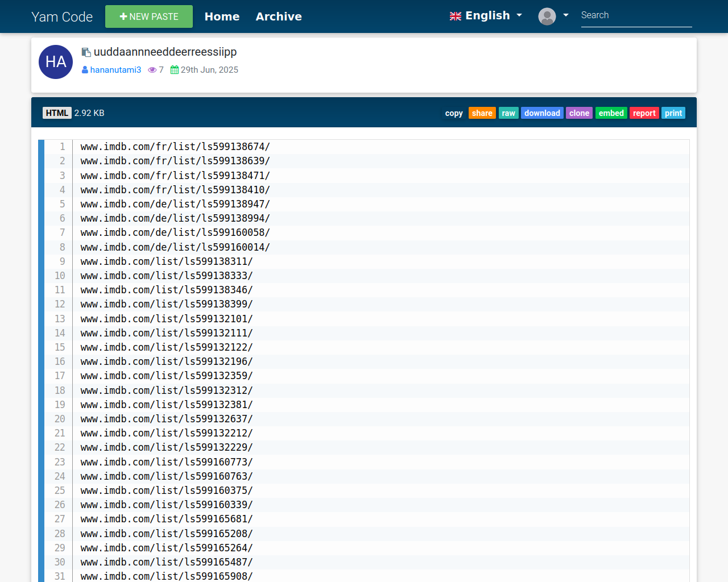Get the embed code

point(611,113)
